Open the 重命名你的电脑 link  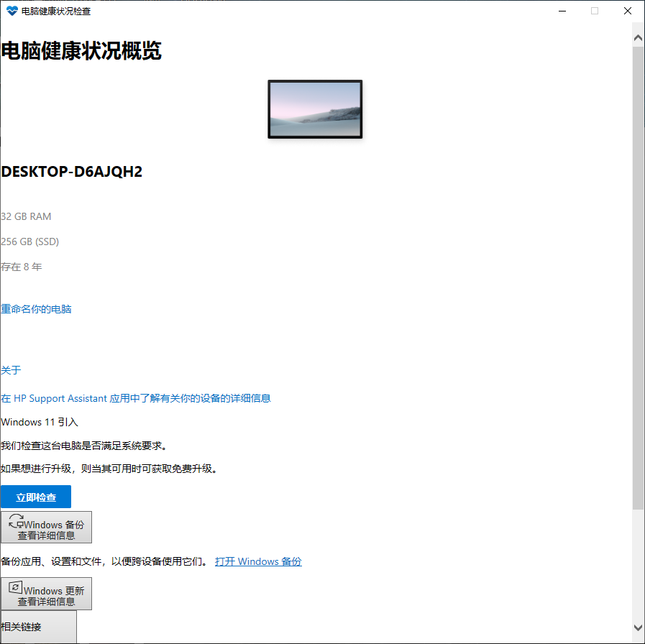point(36,309)
